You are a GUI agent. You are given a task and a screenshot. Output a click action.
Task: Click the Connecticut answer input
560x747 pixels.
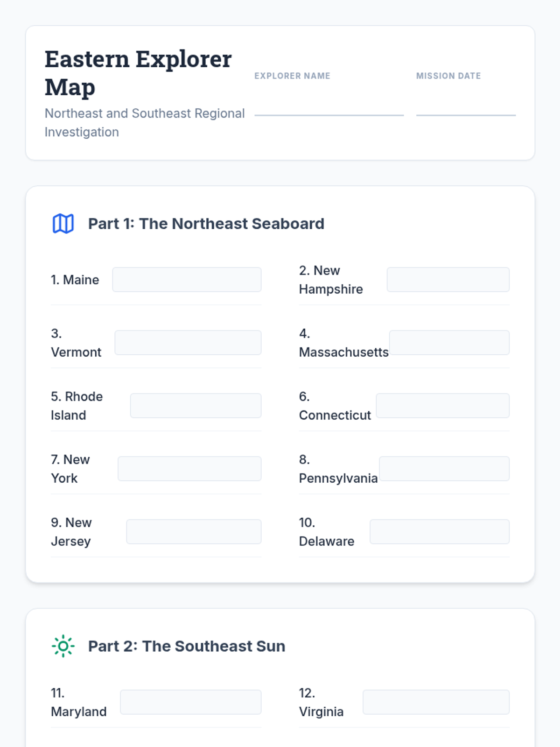[442, 406]
